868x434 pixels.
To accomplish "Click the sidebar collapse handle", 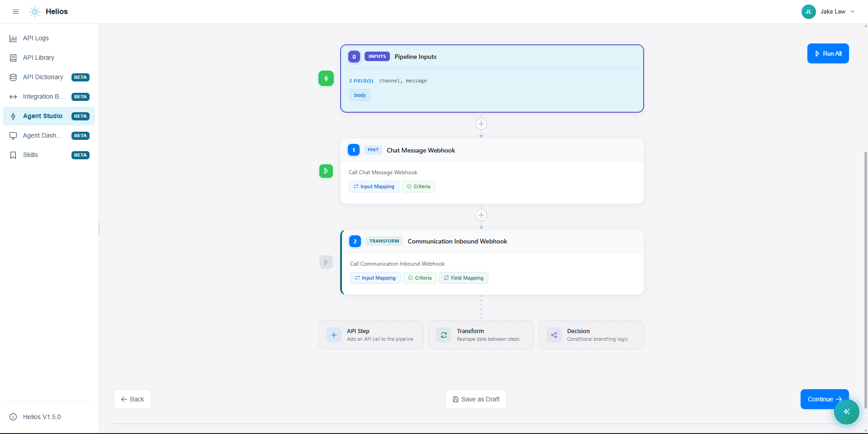I will 99,229.
